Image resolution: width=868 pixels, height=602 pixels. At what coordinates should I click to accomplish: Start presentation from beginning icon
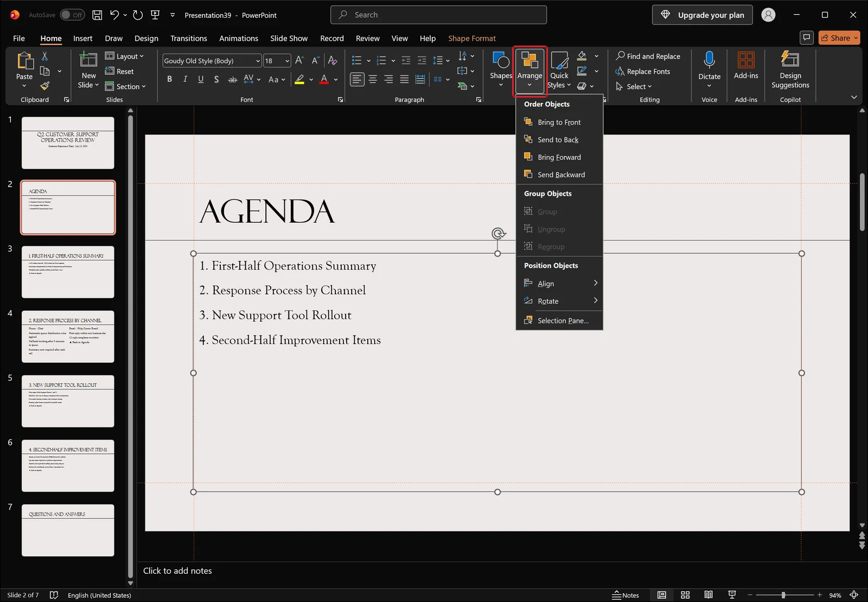(x=155, y=15)
